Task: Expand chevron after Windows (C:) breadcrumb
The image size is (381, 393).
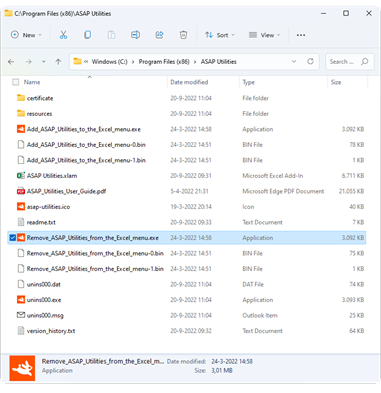Action: coord(133,62)
